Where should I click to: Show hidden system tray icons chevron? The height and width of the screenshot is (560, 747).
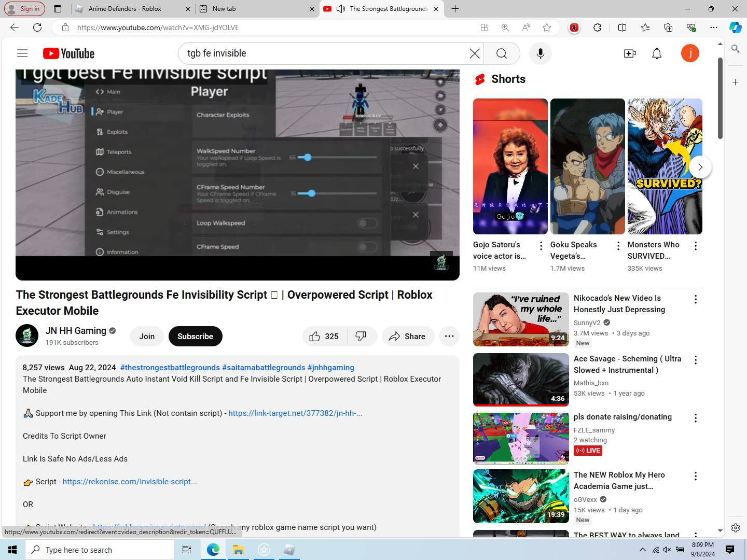coord(643,550)
